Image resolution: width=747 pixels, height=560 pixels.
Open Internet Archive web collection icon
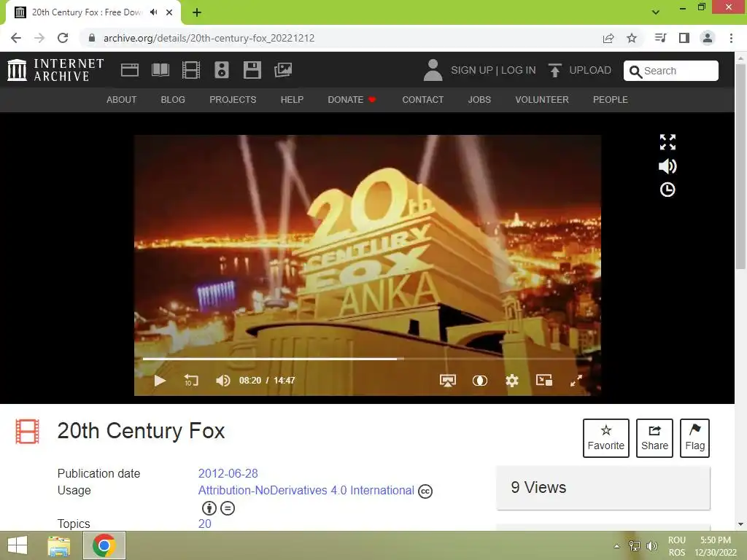(130, 70)
